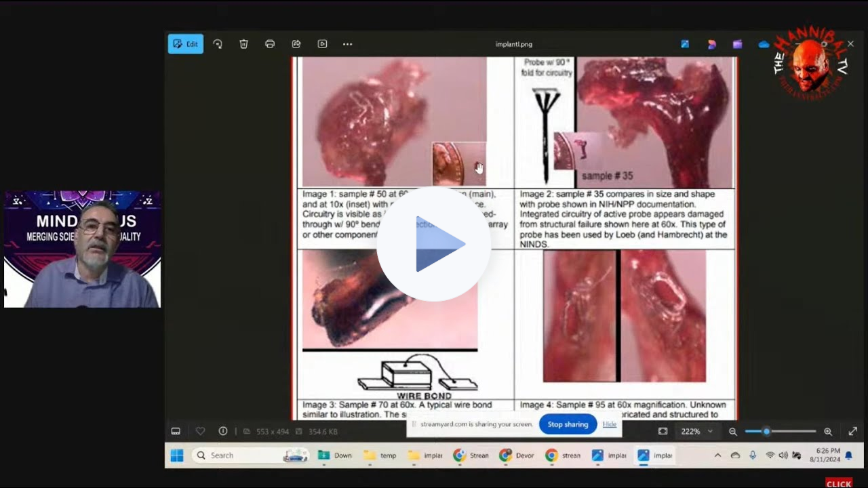Click the zoom out magnifier icon

733,432
